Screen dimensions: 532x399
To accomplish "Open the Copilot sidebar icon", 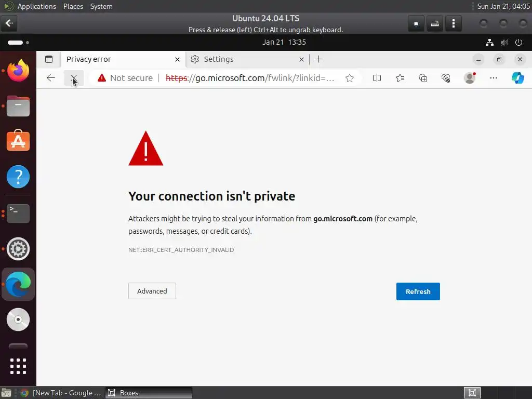I will tap(518, 78).
